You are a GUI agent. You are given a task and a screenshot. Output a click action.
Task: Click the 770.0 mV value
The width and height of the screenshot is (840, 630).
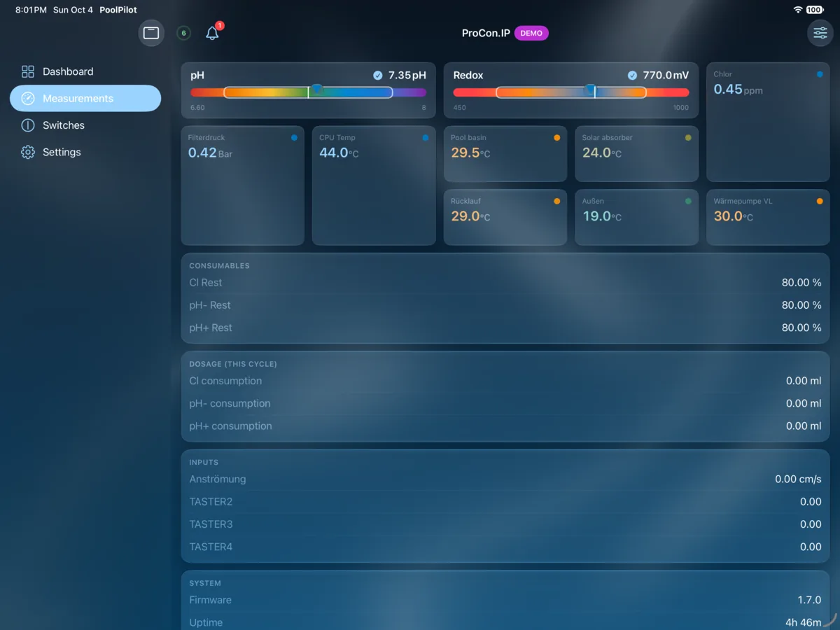pos(666,76)
